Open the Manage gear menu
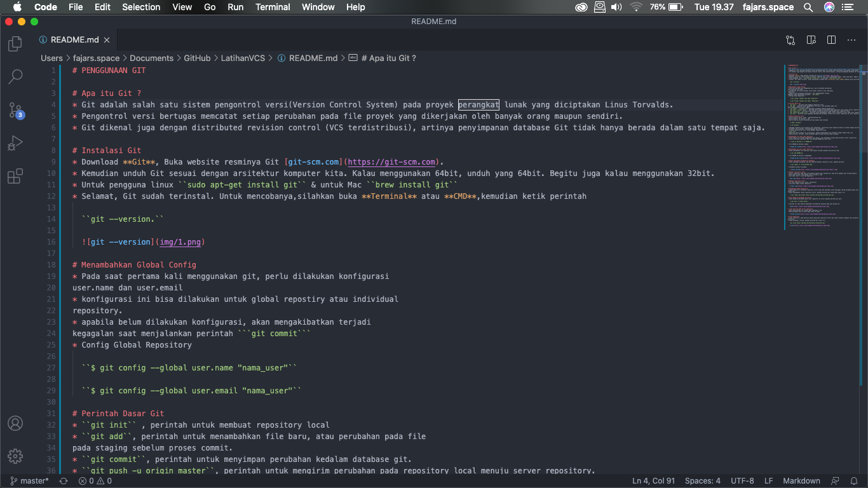Viewport: 868px width, 488px height. (15, 456)
